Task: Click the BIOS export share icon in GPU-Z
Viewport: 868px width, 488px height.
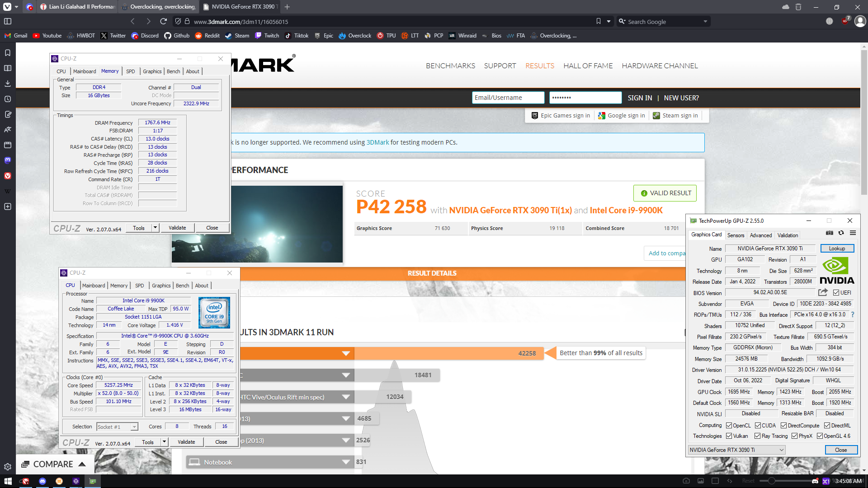Action: click(823, 292)
